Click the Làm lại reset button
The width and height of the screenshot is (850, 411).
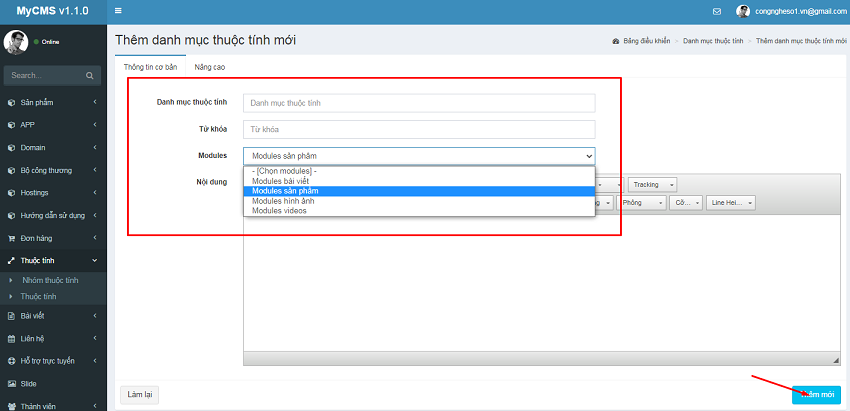click(139, 394)
